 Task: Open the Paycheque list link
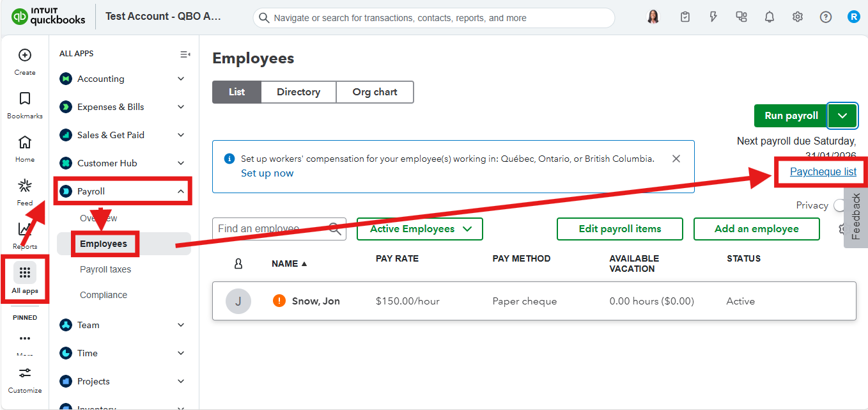click(x=823, y=171)
